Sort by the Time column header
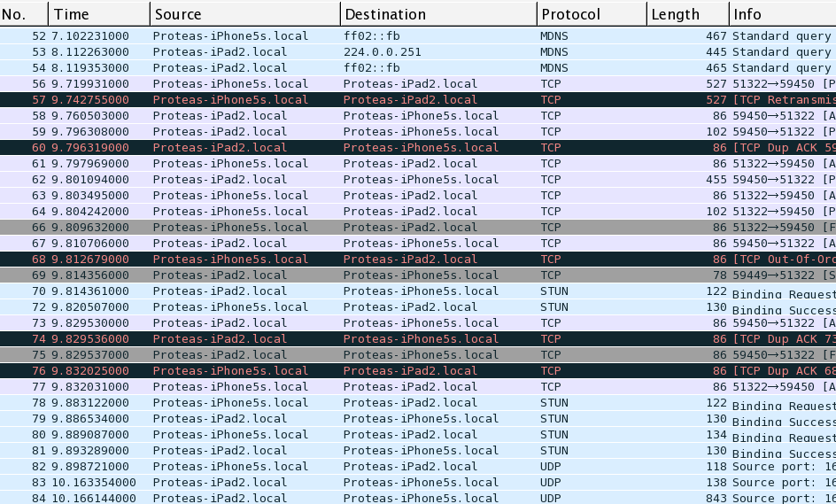The width and height of the screenshot is (836, 504). click(99, 14)
